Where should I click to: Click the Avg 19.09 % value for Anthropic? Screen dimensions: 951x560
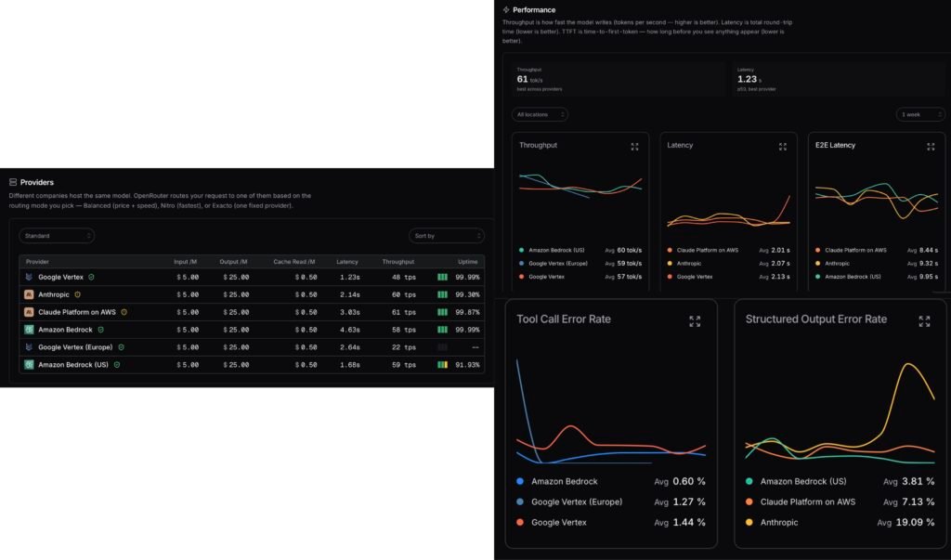pyautogui.click(x=905, y=522)
